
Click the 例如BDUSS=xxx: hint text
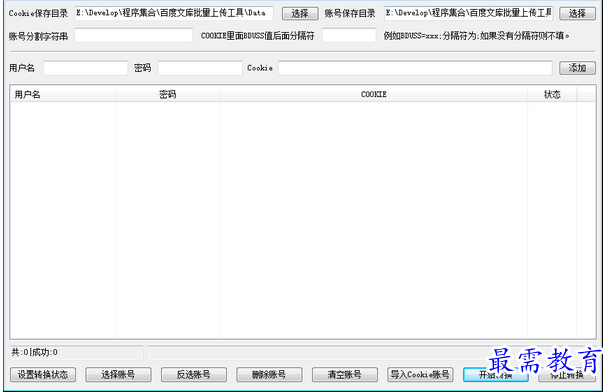pyautogui.click(x=477, y=36)
